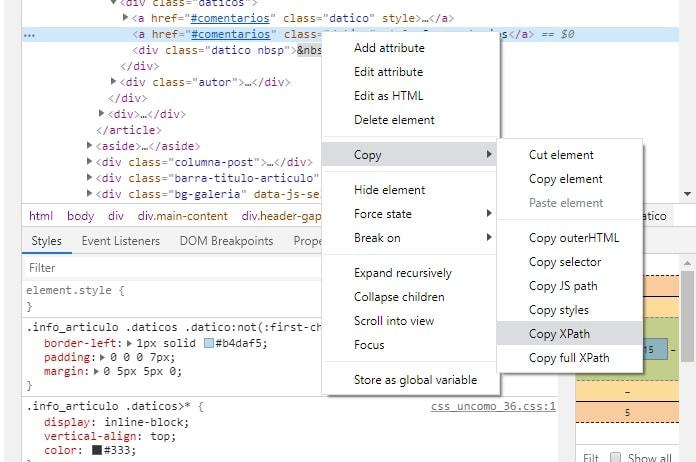This screenshot has height=462, width=696.
Task: Expand the div class autor node
Action: coord(114,82)
